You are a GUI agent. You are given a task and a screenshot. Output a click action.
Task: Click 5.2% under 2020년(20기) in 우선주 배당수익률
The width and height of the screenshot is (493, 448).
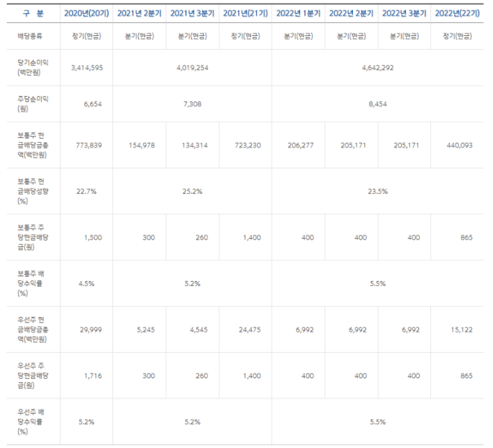pyautogui.click(x=86, y=422)
